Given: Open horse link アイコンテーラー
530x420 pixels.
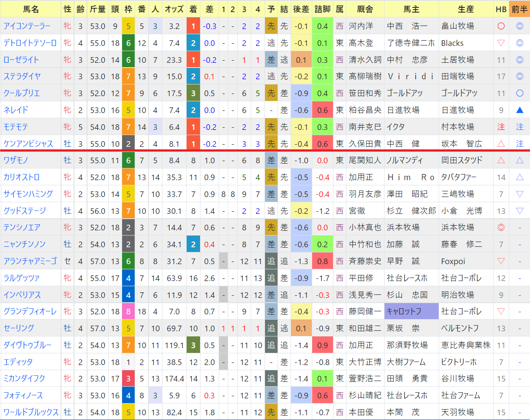Looking at the screenshot, I should pyautogui.click(x=27, y=26).
